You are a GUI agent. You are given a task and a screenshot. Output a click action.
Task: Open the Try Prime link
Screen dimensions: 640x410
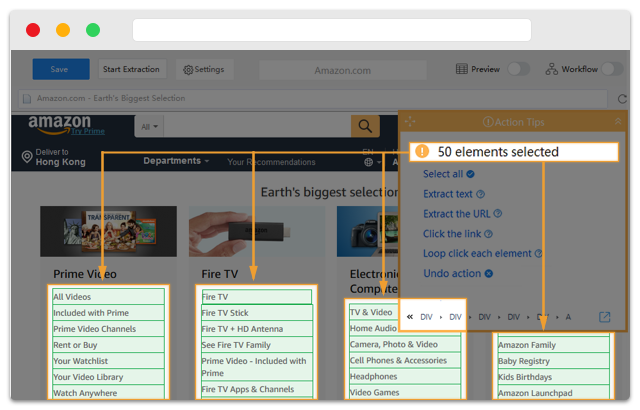[x=88, y=131]
